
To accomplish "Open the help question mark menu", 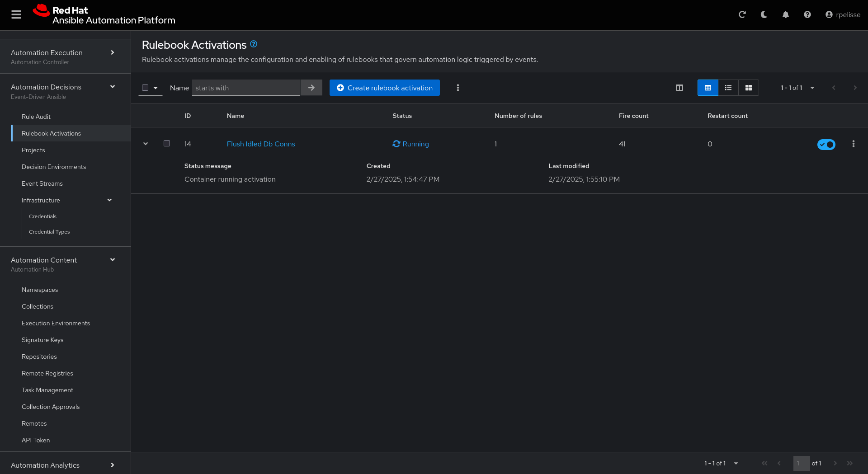I will (807, 14).
